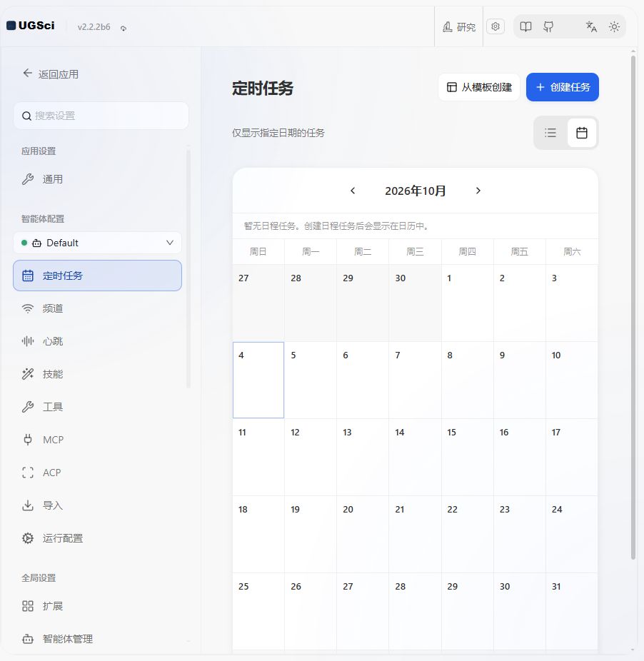Click 创建任务 button
The image size is (644, 661).
pyautogui.click(x=562, y=87)
